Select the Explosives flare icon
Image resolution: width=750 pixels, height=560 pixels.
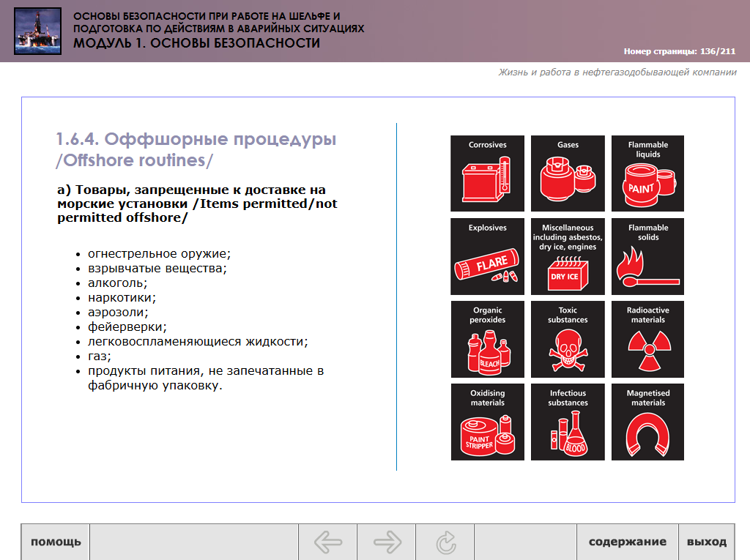coord(487,256)
